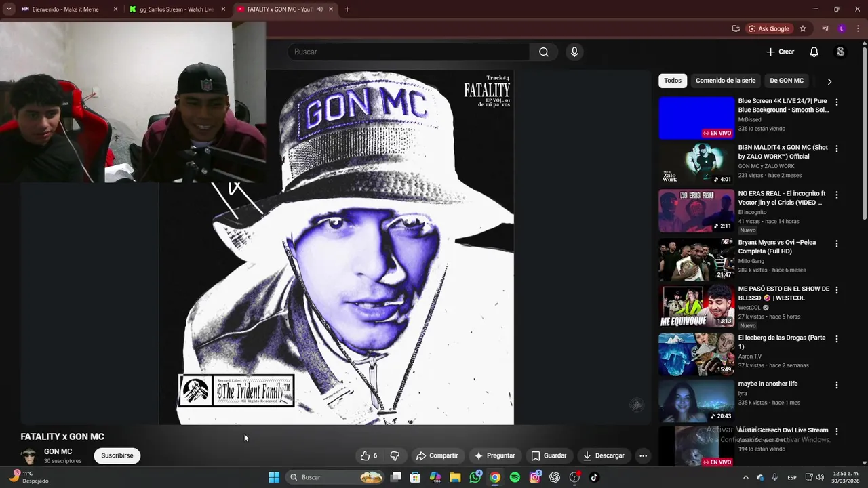Open the weather widget showing 11°C Despejado
The width and height of the screenshot is (868, 488).
28,477
